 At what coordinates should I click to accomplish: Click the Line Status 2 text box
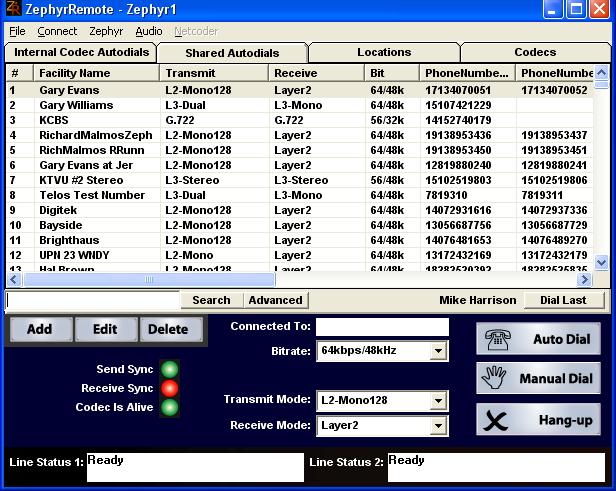(x=497, y=467)
